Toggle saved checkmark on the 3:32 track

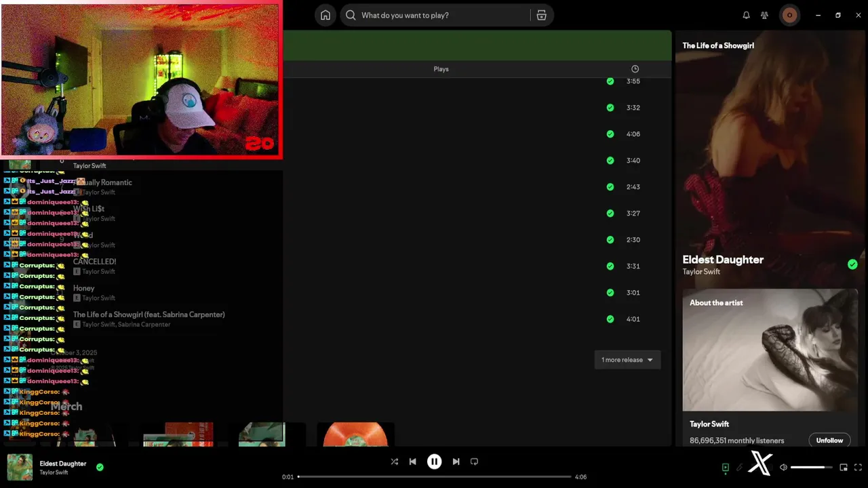click(x=610, y=108)
